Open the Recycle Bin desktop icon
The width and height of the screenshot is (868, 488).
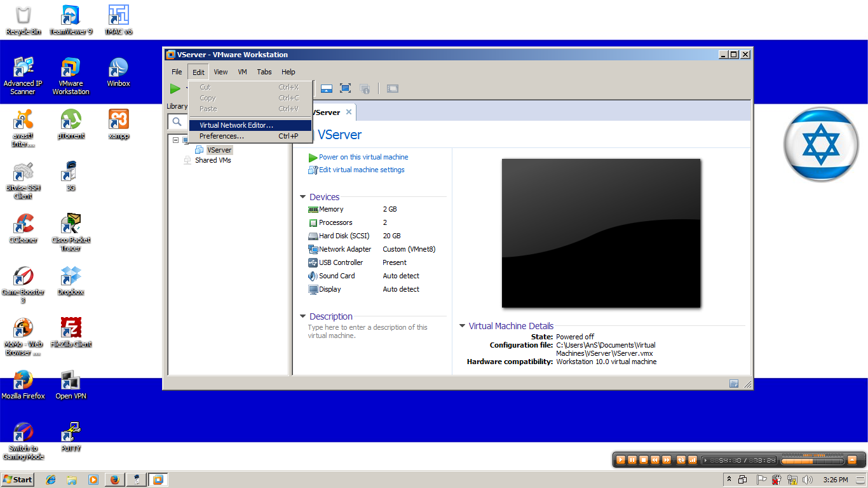tap(23, 20)
